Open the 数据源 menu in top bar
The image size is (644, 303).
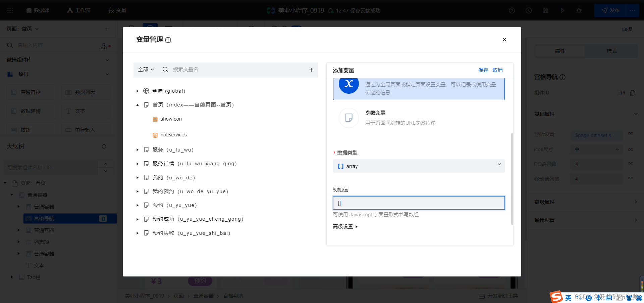coord(38,10)
